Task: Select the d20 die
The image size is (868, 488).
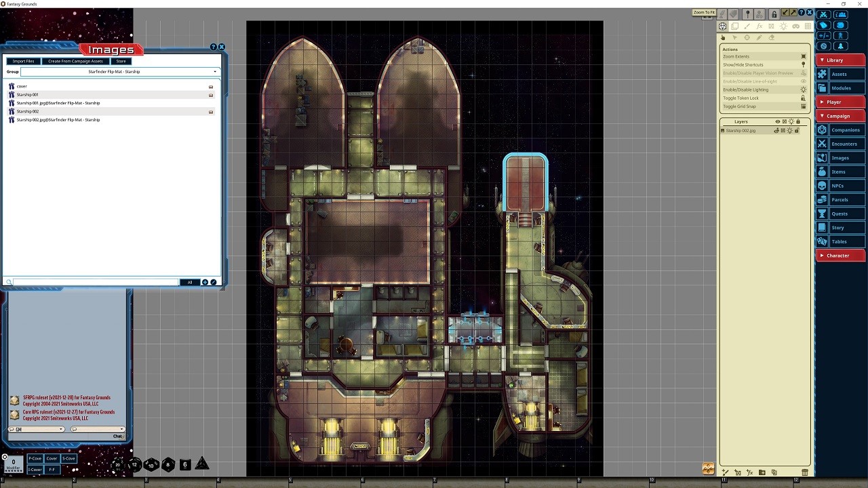Action: (x=118, y=465)
